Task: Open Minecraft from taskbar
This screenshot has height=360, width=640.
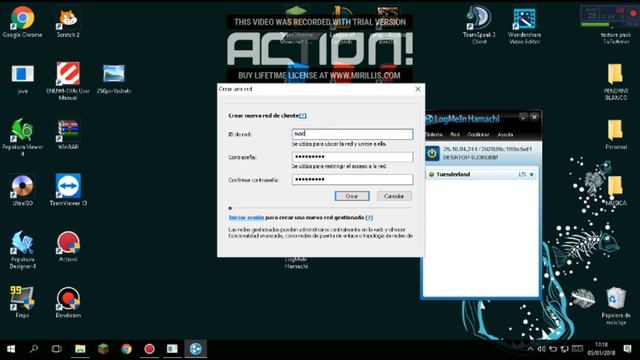Action: [x=103, y=349]
